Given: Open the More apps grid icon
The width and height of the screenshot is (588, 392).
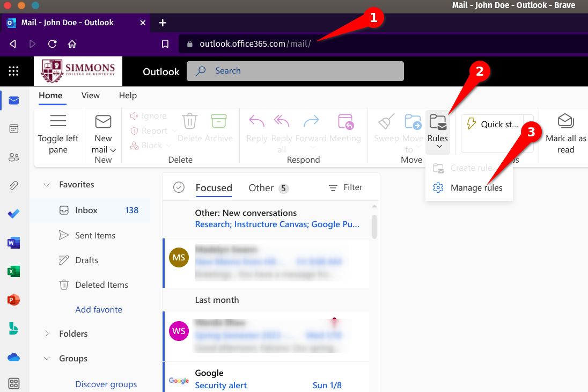Looking at the screenshot, I should coord(14,383).
